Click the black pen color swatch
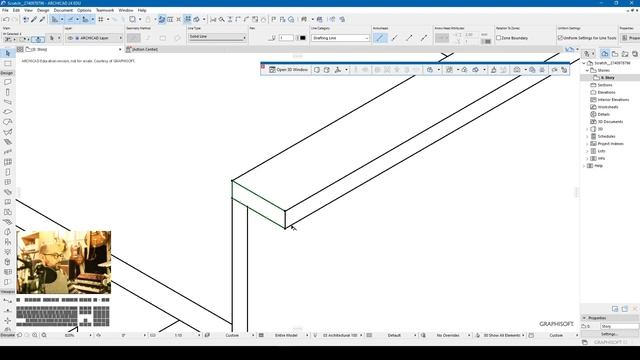The width and height of the screenshot is (640, 360). [x=303, y=38]
